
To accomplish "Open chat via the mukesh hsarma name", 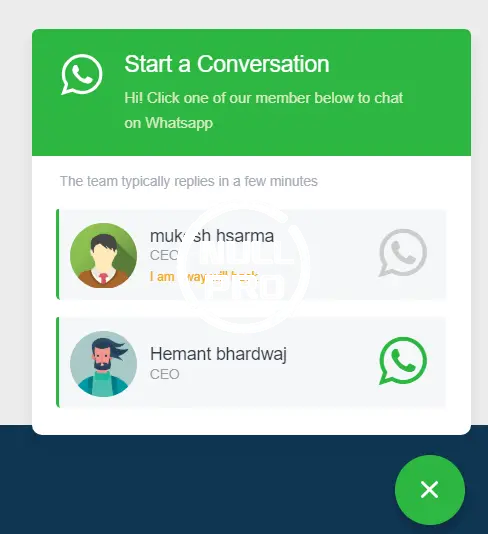I will (212, 236).
